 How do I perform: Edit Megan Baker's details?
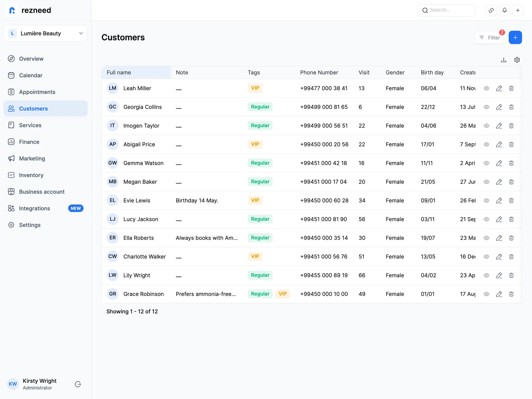pyautogui.click(x=499, y=182)
